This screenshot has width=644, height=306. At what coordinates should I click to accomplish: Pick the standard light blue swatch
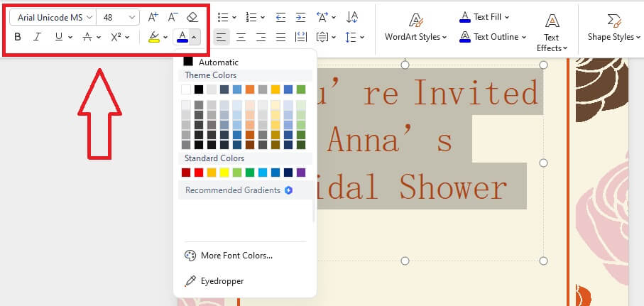pos(263,173)
